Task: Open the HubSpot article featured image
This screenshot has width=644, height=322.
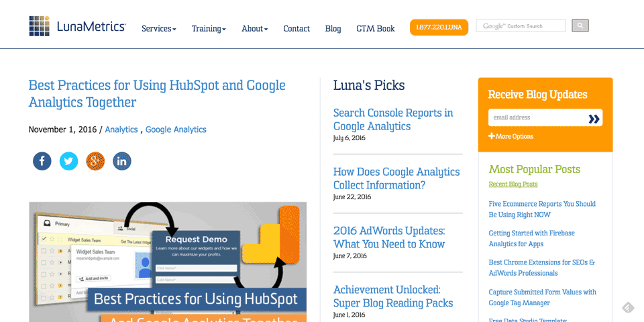Action: tap(168, 262)
